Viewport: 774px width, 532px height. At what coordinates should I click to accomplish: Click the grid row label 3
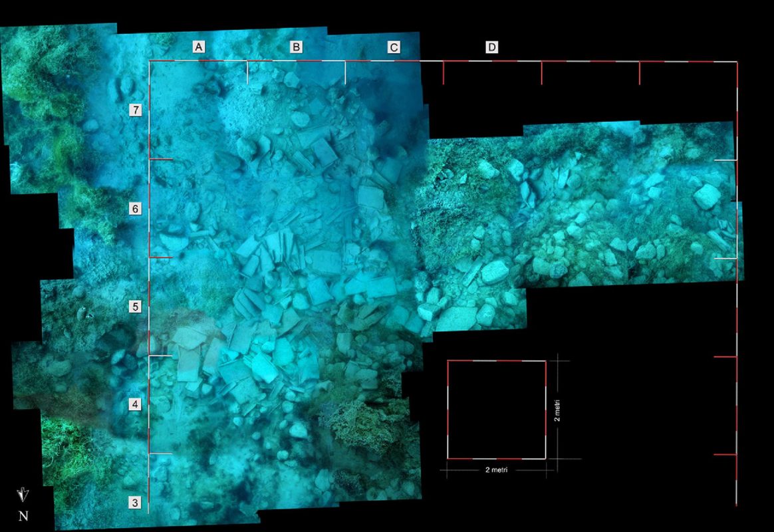pyautogui.click(x=136, y=502)
